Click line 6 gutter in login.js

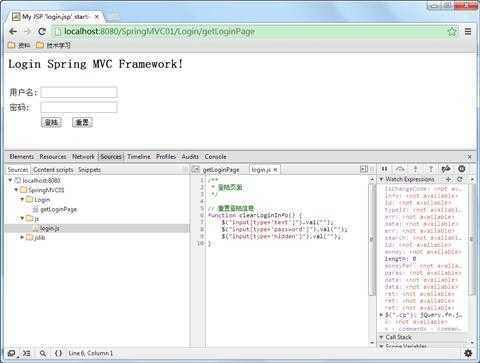click(x=202, y=215)
